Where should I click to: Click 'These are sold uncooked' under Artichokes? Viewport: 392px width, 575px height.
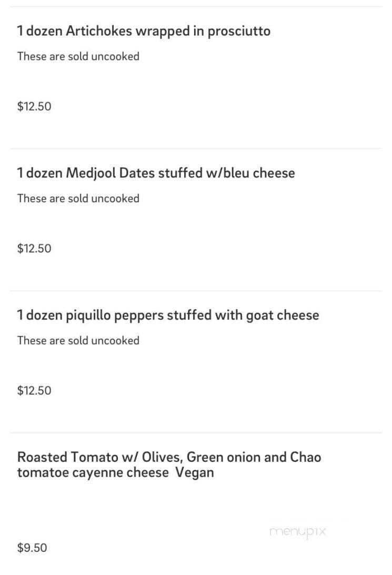click(x=78, y=56)
